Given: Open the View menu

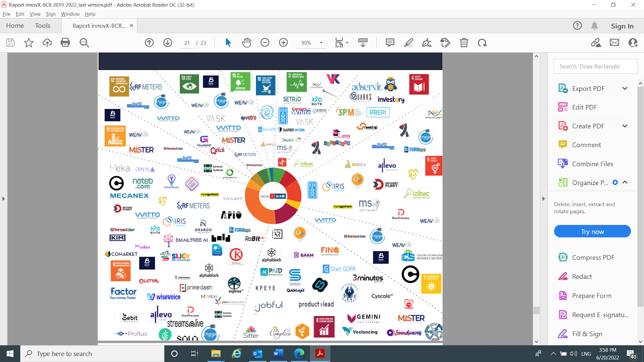Looking at the screenshot, I should 35,14.
